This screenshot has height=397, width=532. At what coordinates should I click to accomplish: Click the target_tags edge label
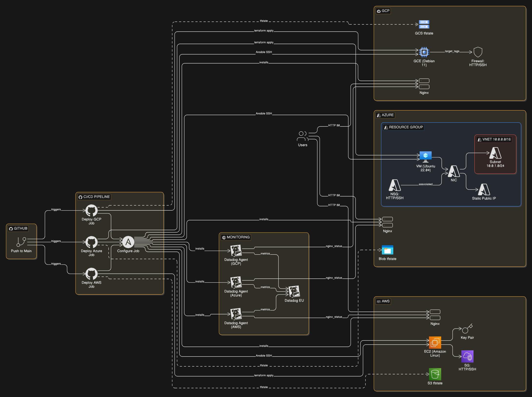(x=452, y=51)
